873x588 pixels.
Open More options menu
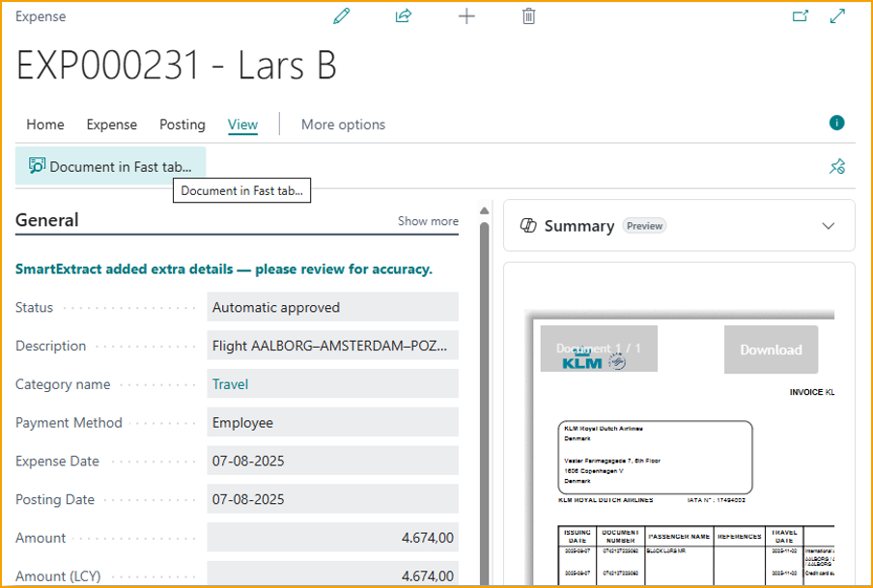(x=343, y=125)
